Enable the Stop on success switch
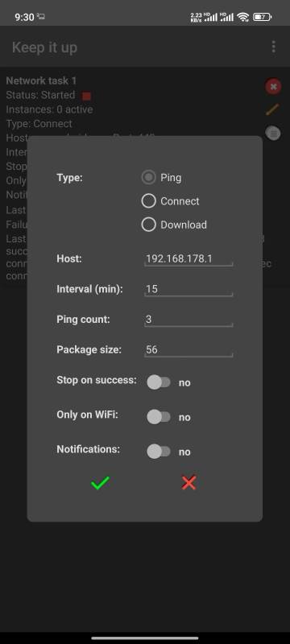This screenshot has height=644, width=290. tap(159, 382)
